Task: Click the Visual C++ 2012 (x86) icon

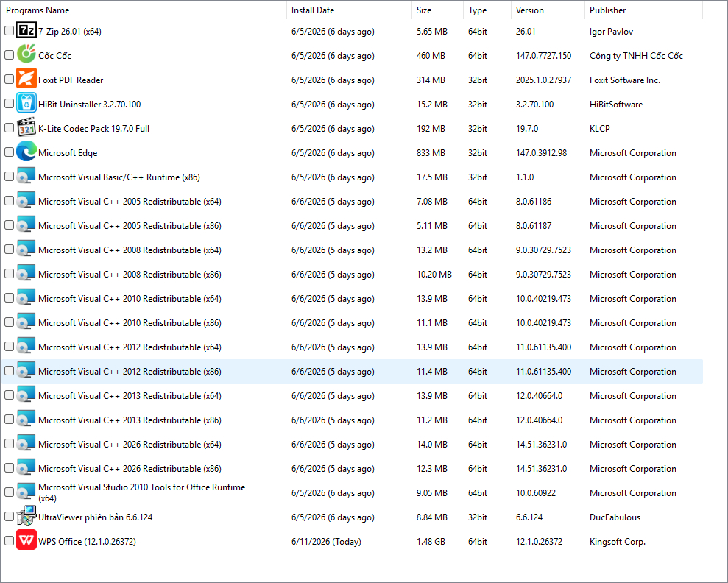Action: (x=26, y=370)
